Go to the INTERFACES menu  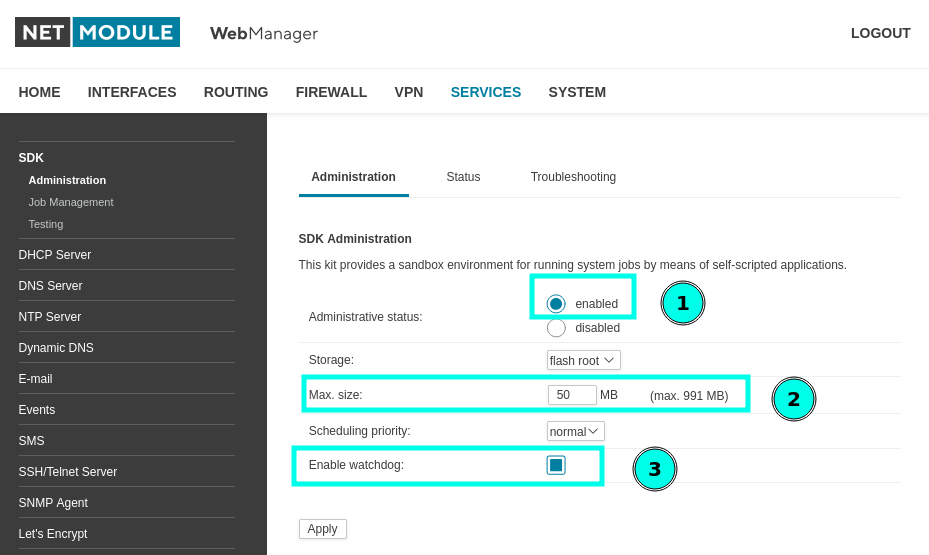[132, 92]
